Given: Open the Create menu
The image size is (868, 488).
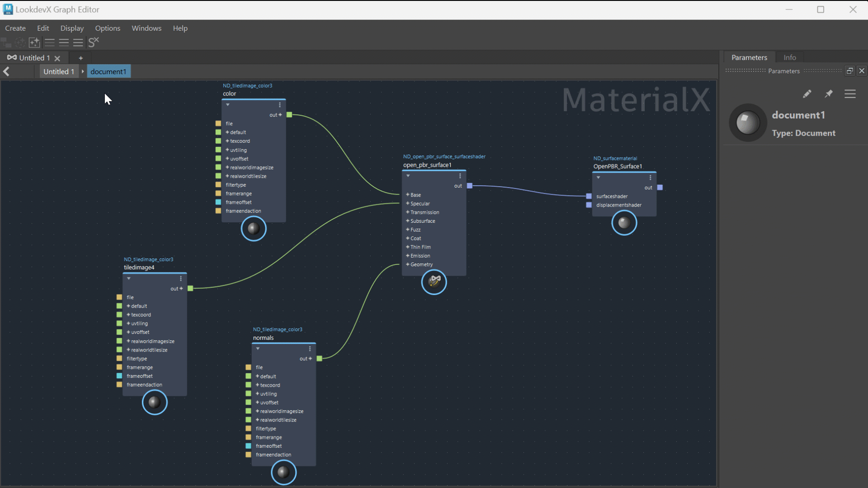Looking at the screenshot, I should pos(15,28).
